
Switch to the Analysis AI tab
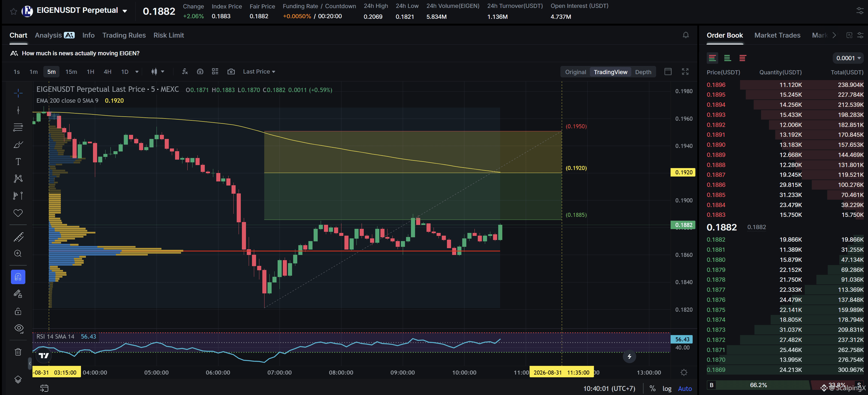click(55, 35)
